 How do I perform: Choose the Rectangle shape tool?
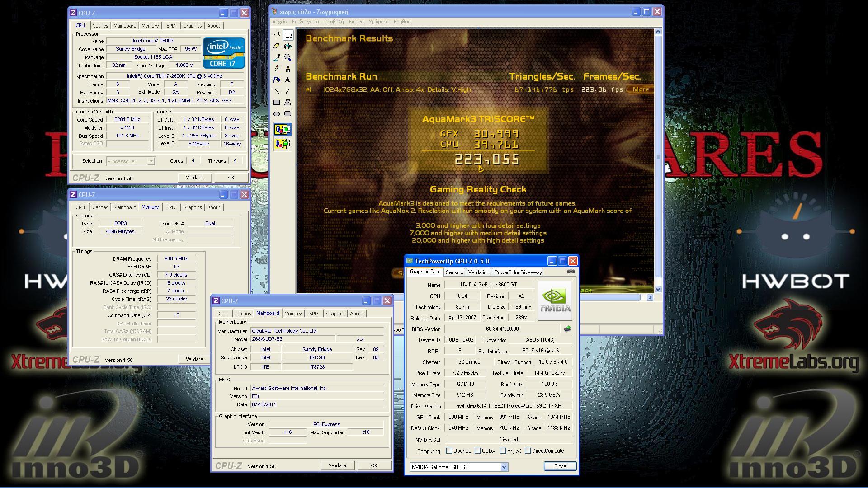(x=277, y=103)
